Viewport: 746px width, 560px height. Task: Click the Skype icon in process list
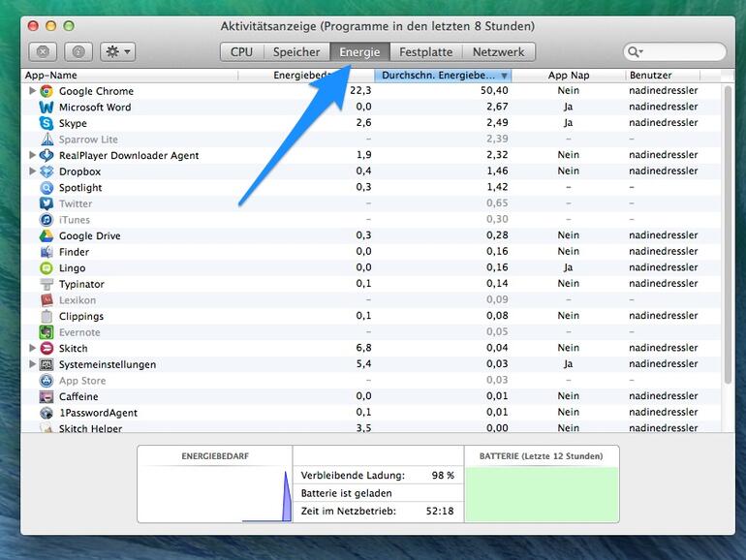pyautogui.click(x=47, y=123)
